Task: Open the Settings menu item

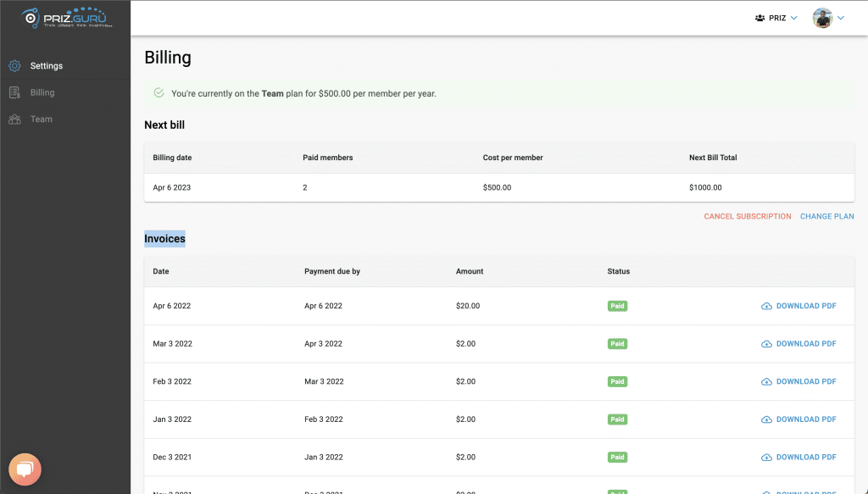Action: [x=47, y=66]
